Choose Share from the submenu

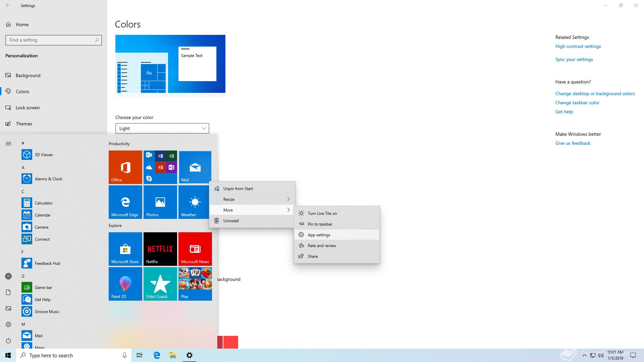[x=337, y=256]
